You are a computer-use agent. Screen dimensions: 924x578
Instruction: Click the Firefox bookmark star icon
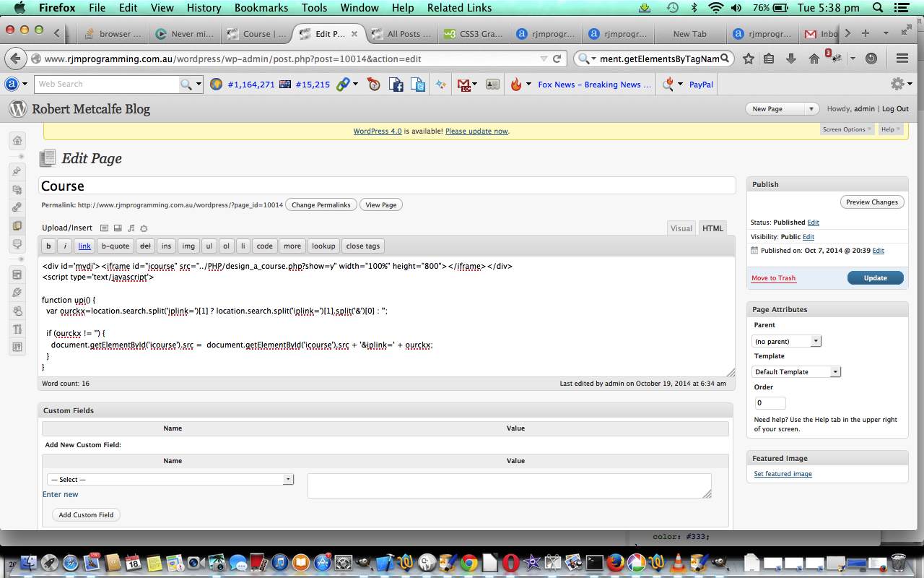749,59
